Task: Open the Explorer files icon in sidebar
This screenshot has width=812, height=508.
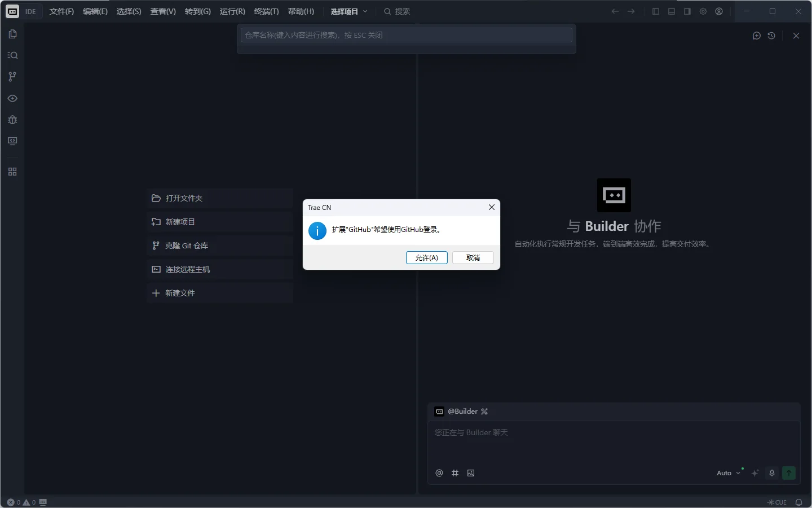Action: [12, 34]
